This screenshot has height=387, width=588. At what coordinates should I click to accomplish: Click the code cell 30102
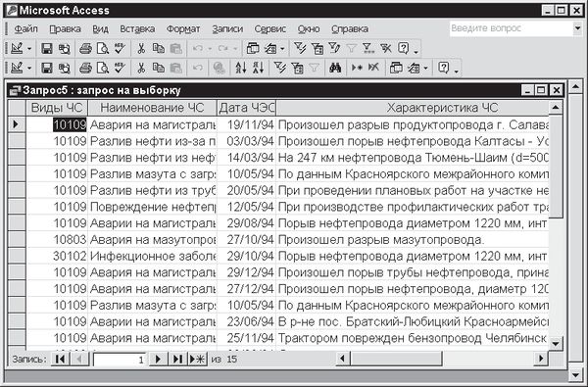(57, 256)
